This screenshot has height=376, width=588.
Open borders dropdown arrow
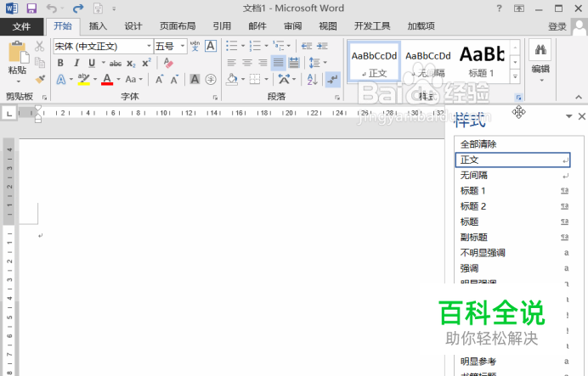coord(266,80)
